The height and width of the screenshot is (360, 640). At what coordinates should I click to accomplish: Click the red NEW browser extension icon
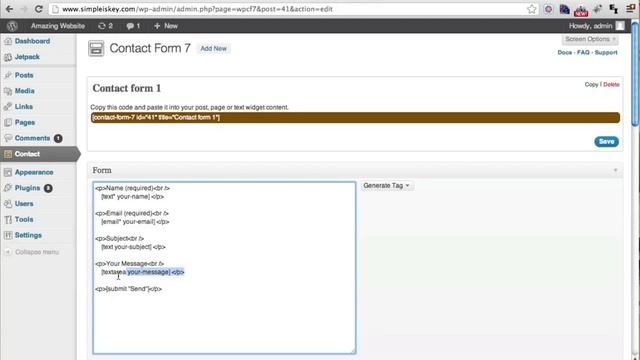581,10
